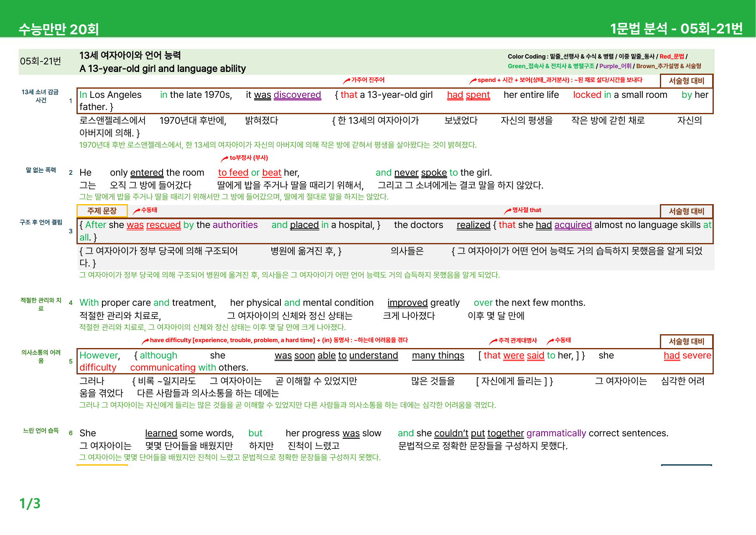
Task: Click the "Green_접속사 & 전치사 & 병렬구조" legend entry
Action: [x=551, y=66]
